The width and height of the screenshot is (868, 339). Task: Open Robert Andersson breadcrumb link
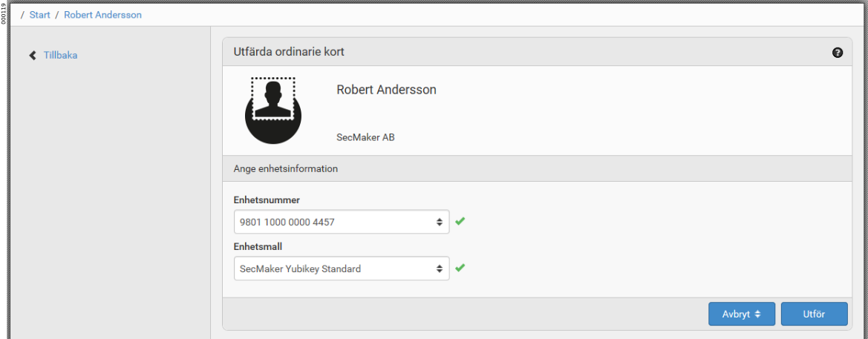point(102,15)
